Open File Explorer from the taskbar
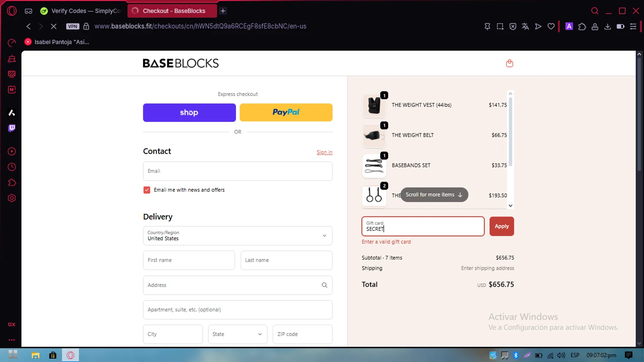This screenshot has width=644, height=362. [x=35, y=355]
